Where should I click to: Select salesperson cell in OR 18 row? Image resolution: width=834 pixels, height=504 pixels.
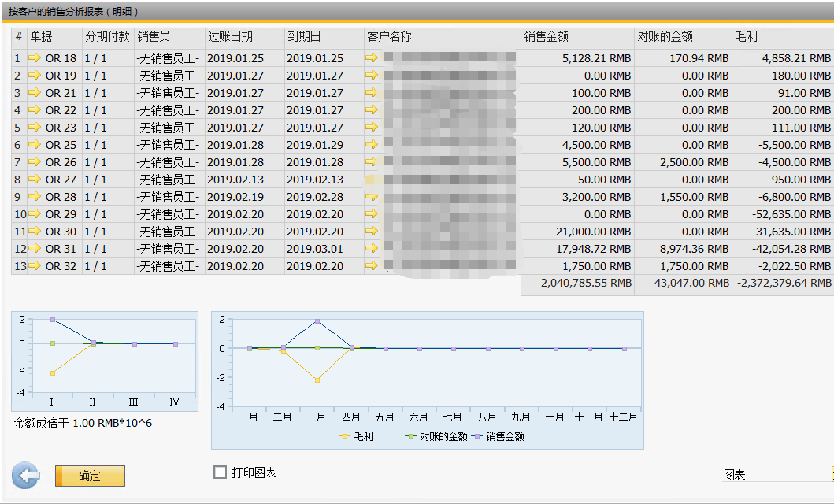click(169, 58)
